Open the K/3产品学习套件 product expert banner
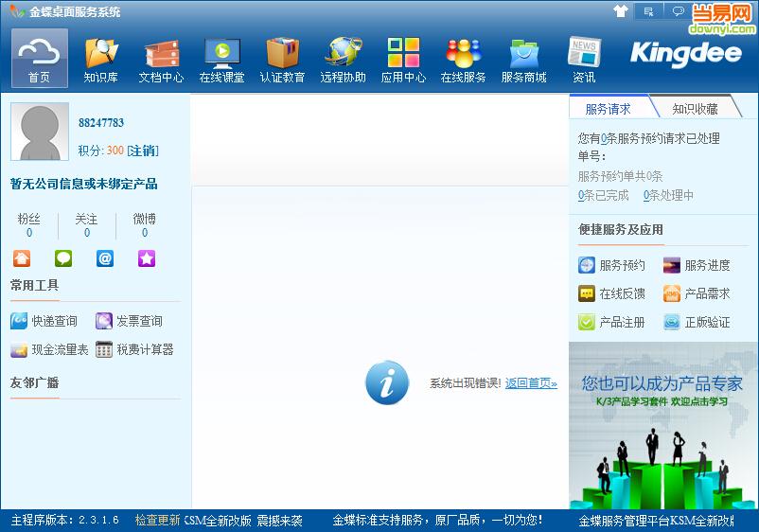Image resolution: width=759 pixels, height=532 pixels. tap(662, 426)
